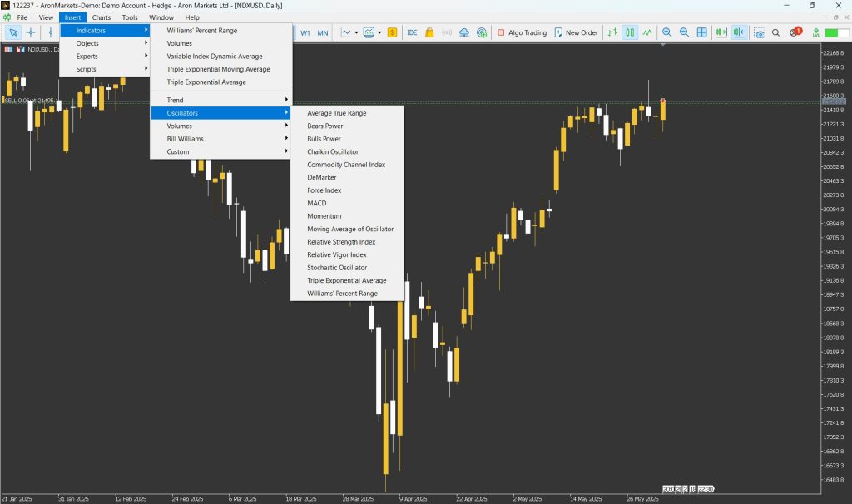The height and width of the screenshot is (504, 852).
Task: Click the 21410.8 price scale label
Action: pos(832,111)
